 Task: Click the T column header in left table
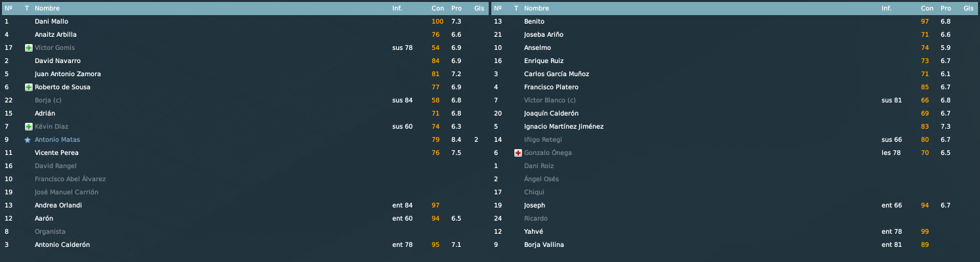[26, 9]
